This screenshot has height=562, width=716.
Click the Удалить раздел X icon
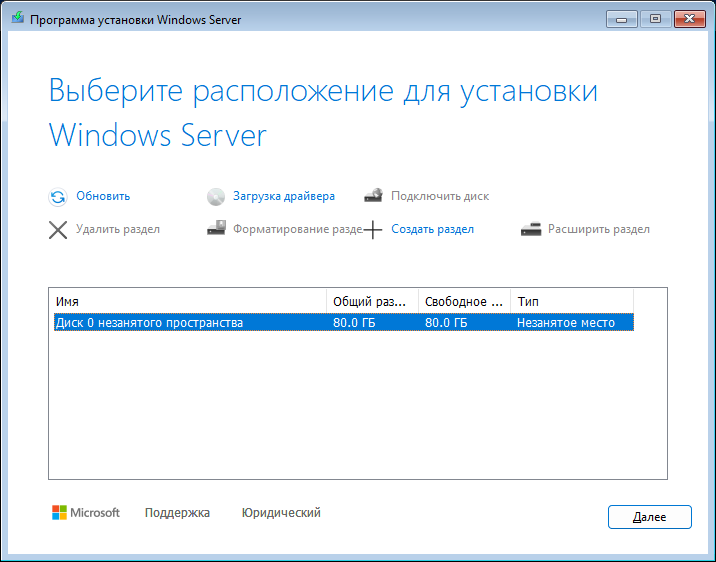coord(58,230)
